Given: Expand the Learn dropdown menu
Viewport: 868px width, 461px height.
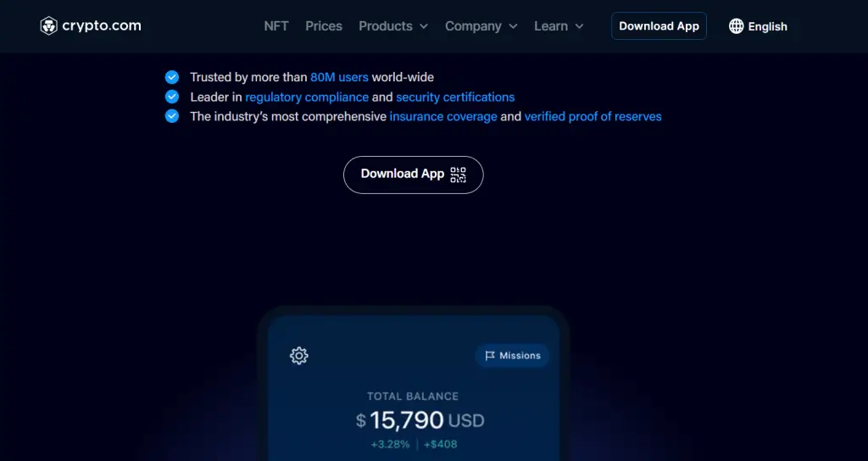Looking at the screenshot, I should (x=559, y=26).
